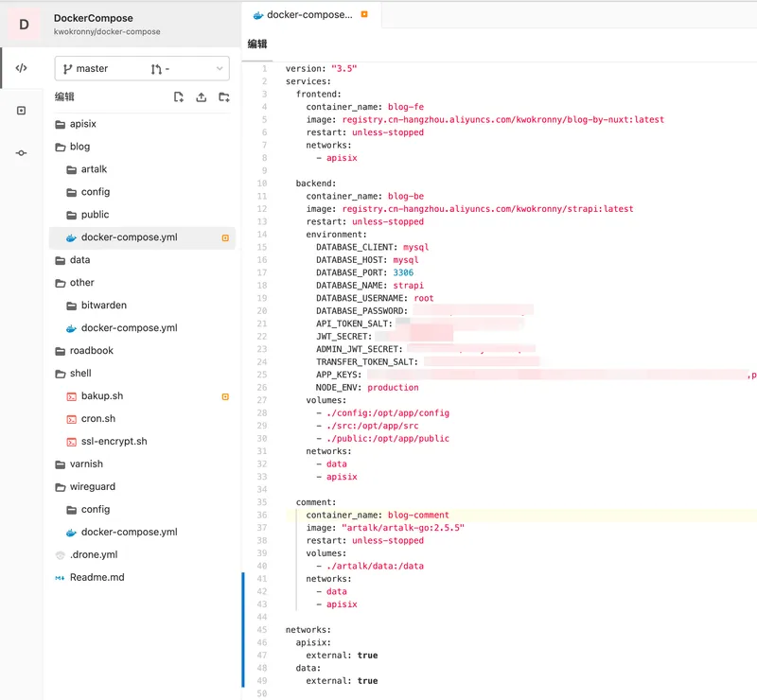The width and height of the screenshot is (757, 700).
Task: Click the new file icon
Action: click(x=179, y=96)
